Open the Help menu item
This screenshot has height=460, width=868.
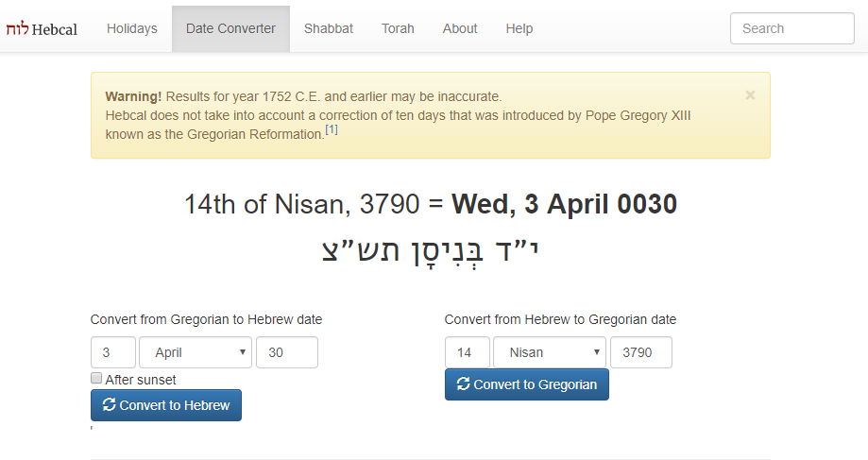coord(519,28)
